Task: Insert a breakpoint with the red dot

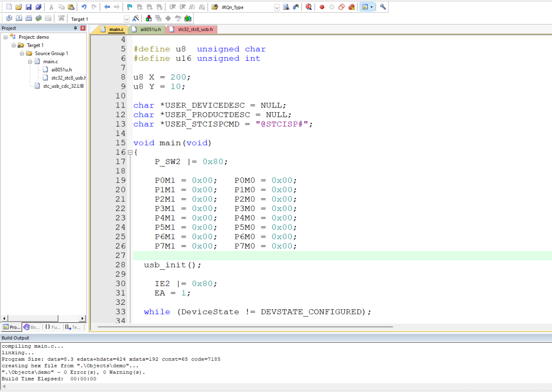Action: (322, 7)
